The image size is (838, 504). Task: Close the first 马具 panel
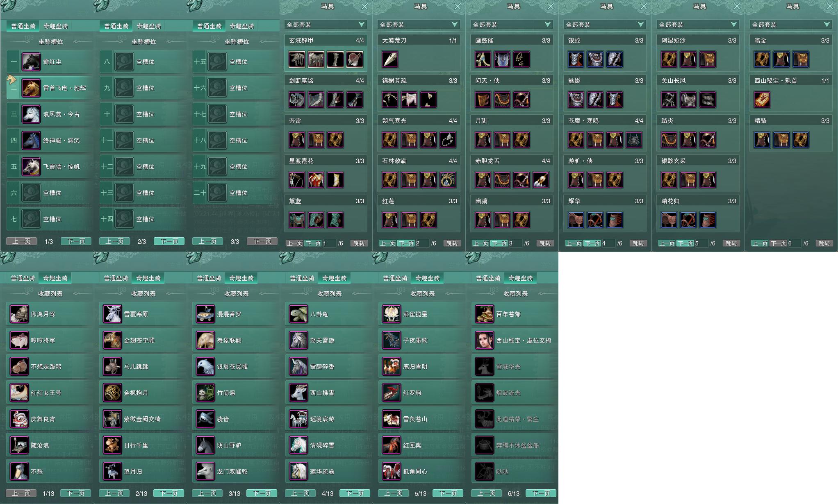(x=364, y=7)
